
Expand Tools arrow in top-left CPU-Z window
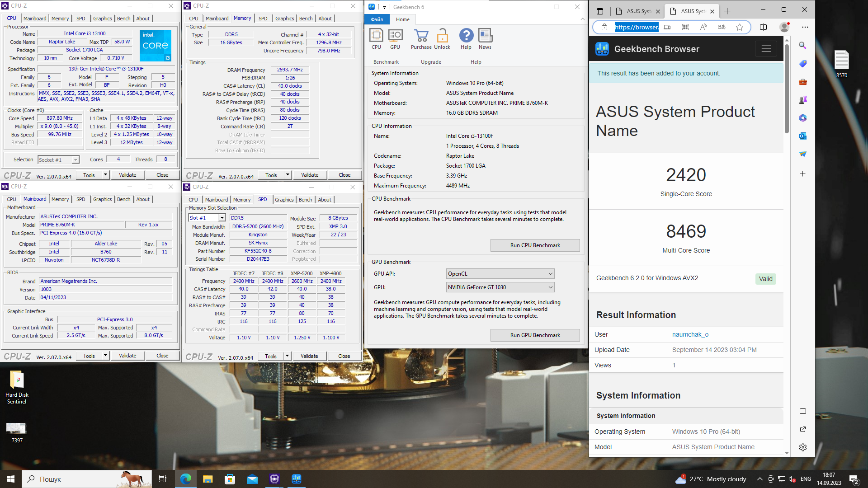[x=105, y=175]
